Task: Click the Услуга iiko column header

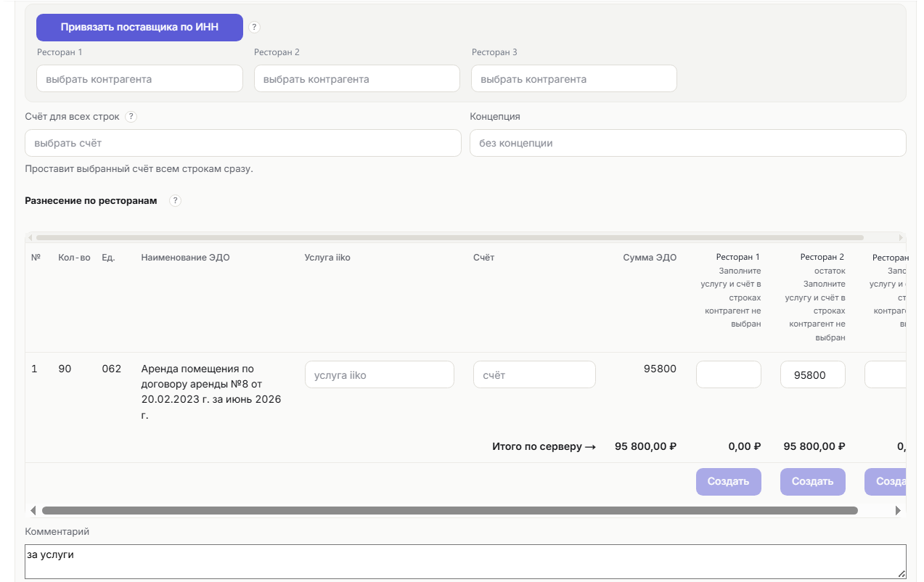Action: 327,258
